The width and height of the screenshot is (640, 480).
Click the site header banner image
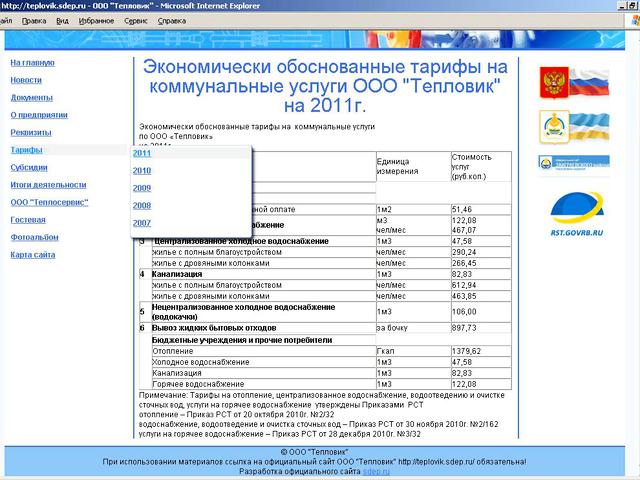[314, 40]
